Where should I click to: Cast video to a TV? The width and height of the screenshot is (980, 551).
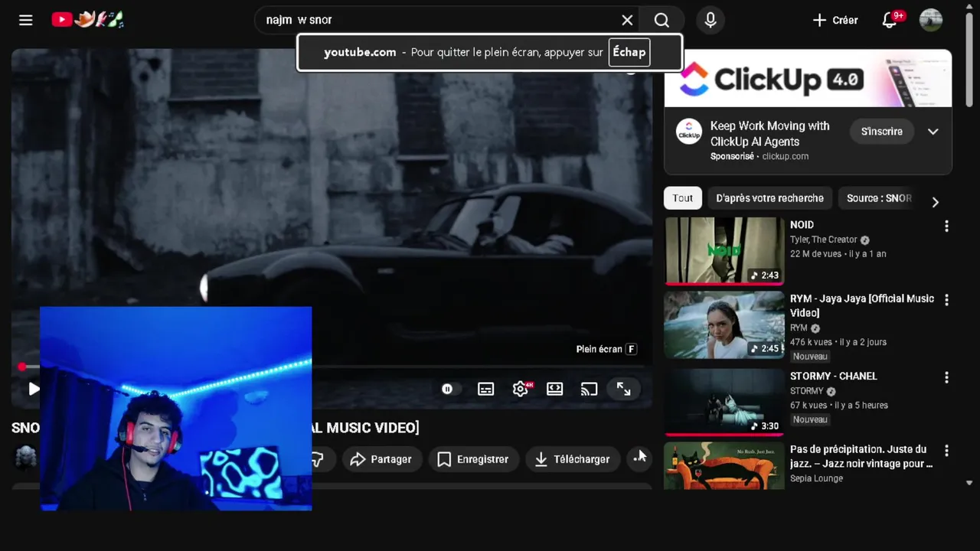pyautogui.click(x=589, y=389)
